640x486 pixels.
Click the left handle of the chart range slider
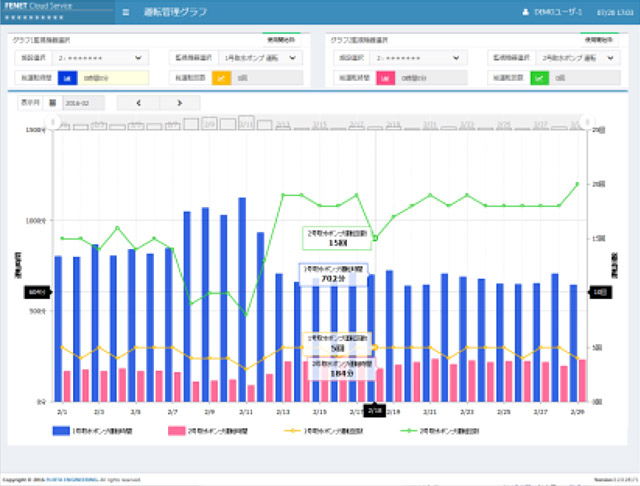[x=53, y=122]
